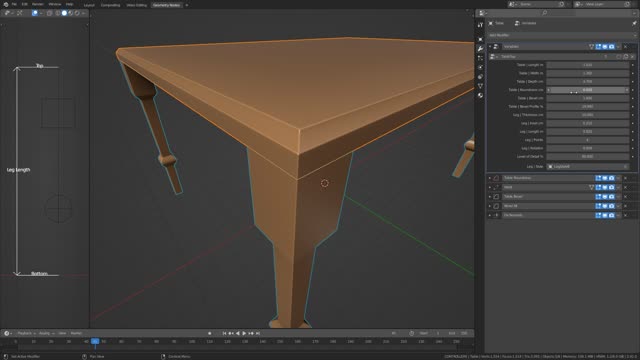This screenshot has width=640, height=360.
Task: Jump to next keyframe
Action: click(251, 333)
